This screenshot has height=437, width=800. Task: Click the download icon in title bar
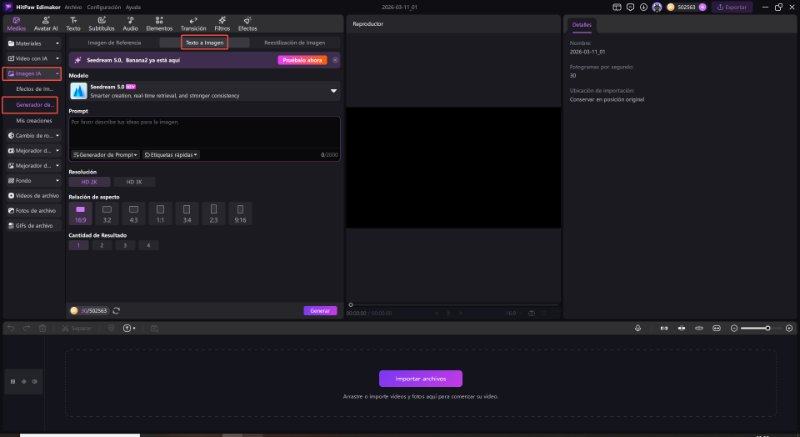point(643,7)
